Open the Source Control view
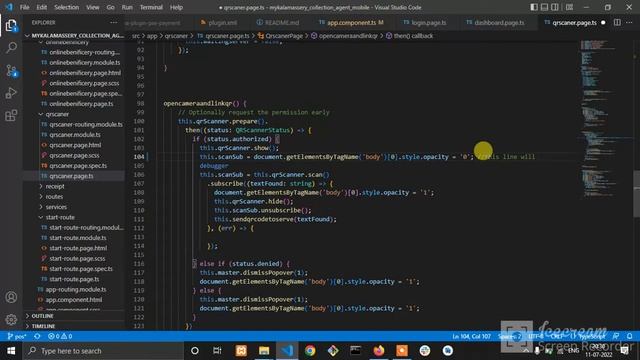This screenshot has width=640, height=360. (11, 71)
